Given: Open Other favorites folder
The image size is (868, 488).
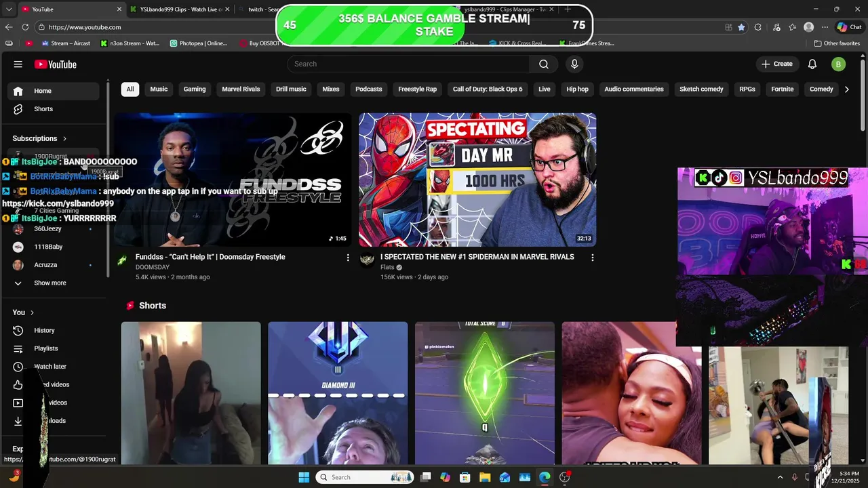Looking at the screenshot, I should (837, 43).
